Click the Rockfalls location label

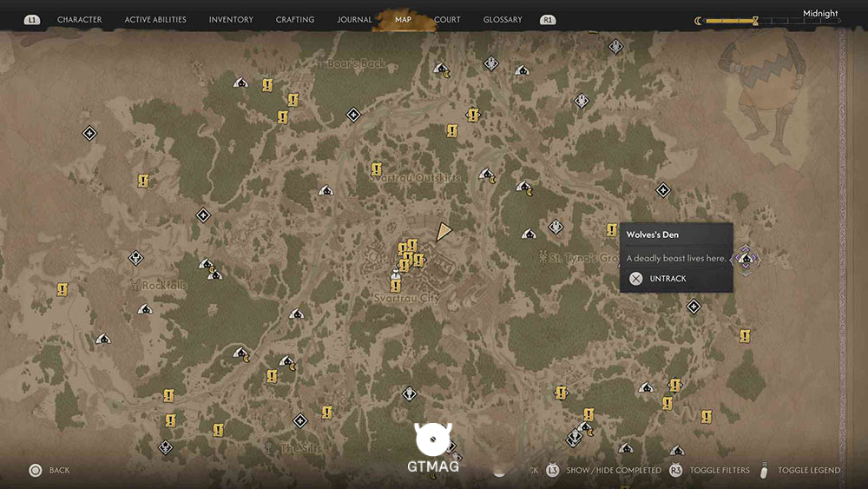tap(164, 286)
